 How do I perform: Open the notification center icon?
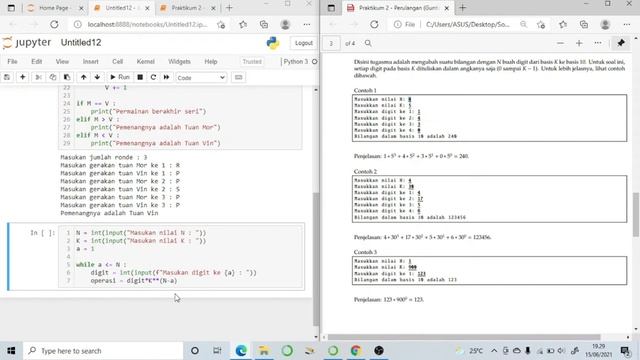(625, 351)
